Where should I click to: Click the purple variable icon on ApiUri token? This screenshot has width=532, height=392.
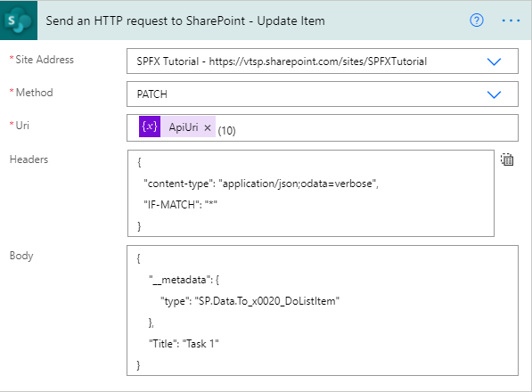click(150, 127)
